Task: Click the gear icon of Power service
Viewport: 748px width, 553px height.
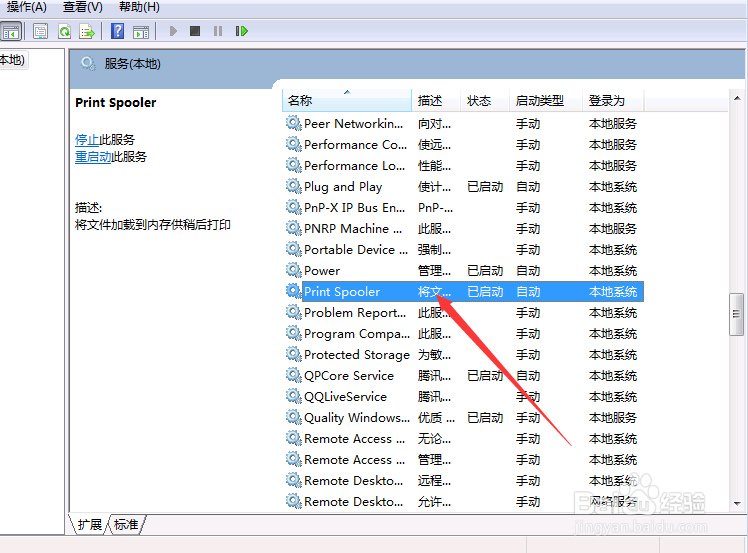Action: click(x=293, y=270)
